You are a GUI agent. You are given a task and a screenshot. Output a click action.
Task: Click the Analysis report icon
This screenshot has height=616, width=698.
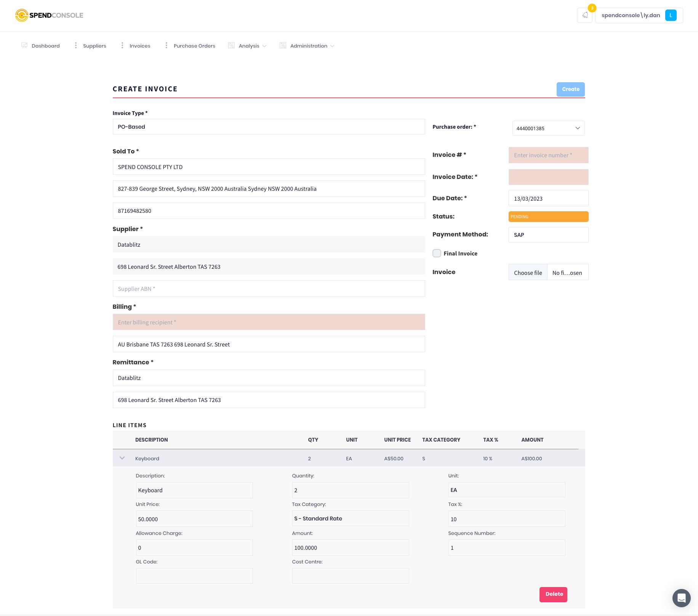click(231, 45)
